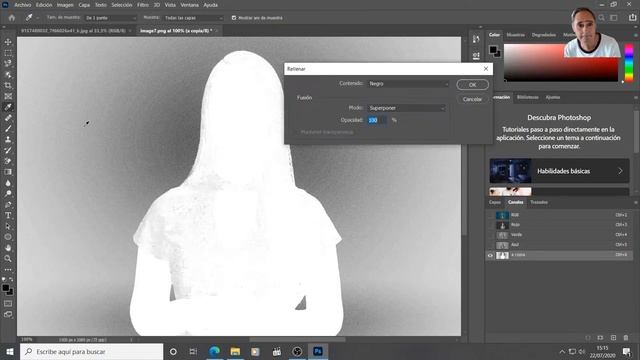
Task: Open the Properties collapsed panel icon
Action: coord(476,55)
